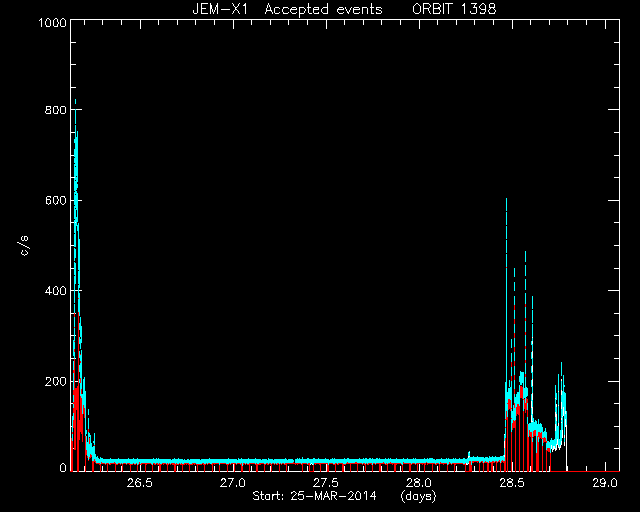Click the 600 y-axis tick label

(56, 200)
